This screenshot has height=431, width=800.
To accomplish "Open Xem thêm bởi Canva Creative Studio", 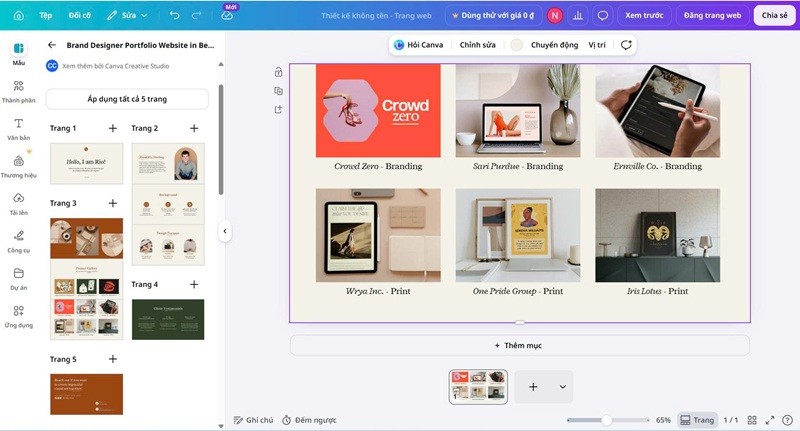I will [115, 66].
